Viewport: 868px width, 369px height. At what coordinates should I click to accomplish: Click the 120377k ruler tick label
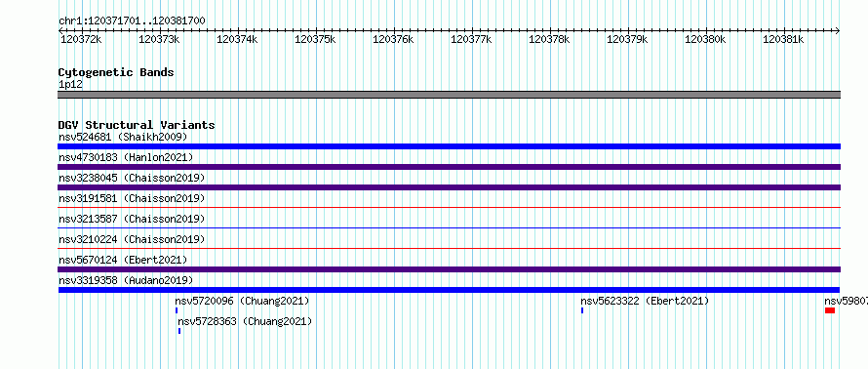coord(472,39)
